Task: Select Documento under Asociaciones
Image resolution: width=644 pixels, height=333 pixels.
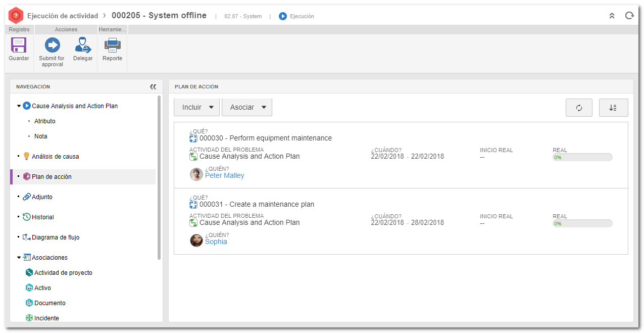Action: [x=50, y=303]
